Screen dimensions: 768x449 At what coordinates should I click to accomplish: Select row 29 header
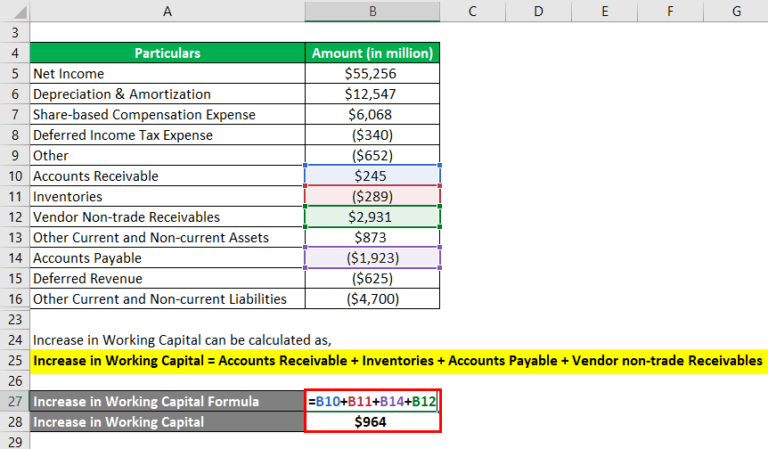[15, 441]
